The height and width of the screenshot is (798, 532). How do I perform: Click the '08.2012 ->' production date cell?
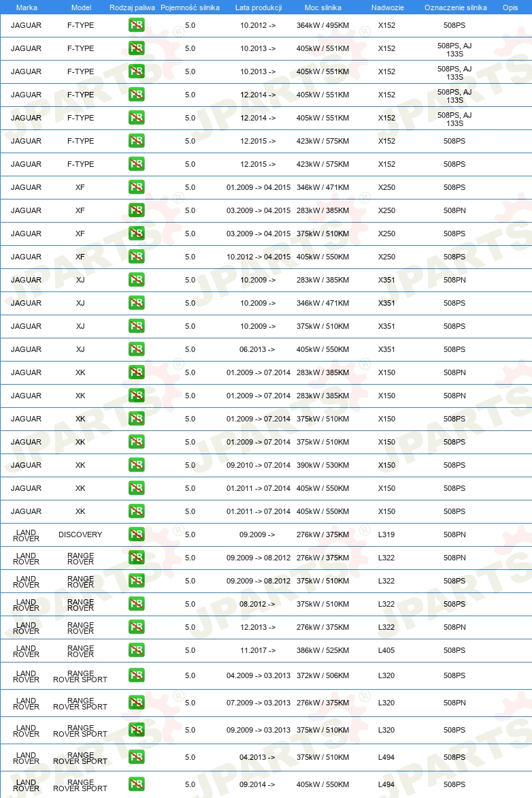[257, 604]
